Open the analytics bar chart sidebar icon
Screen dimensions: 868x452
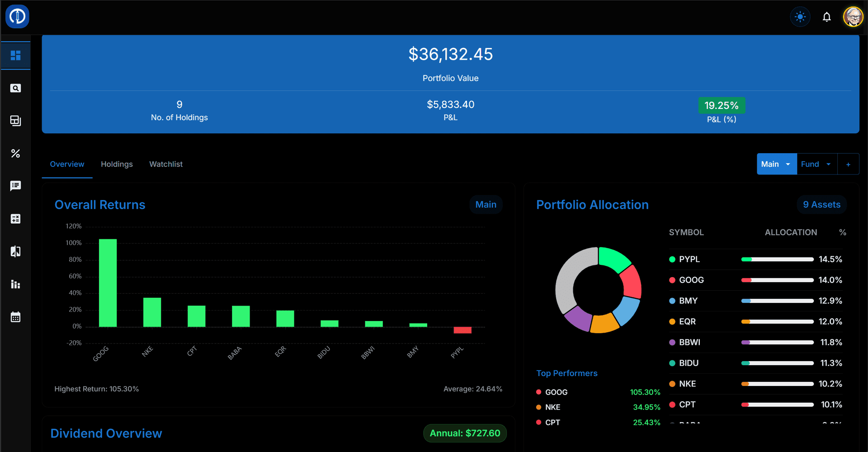pos(16,284)
